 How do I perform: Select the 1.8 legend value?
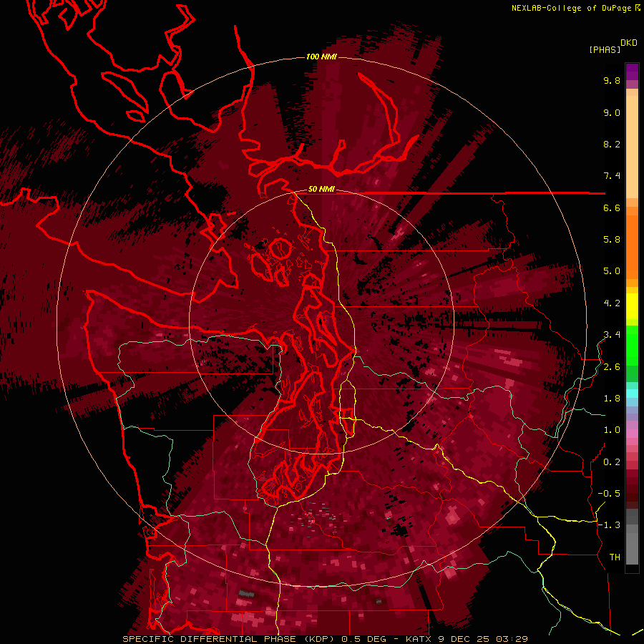pos(612,399)
